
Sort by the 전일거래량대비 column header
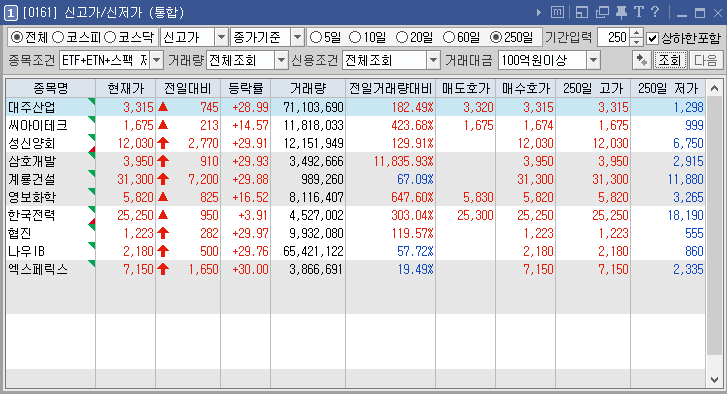(x=390, y=88)
